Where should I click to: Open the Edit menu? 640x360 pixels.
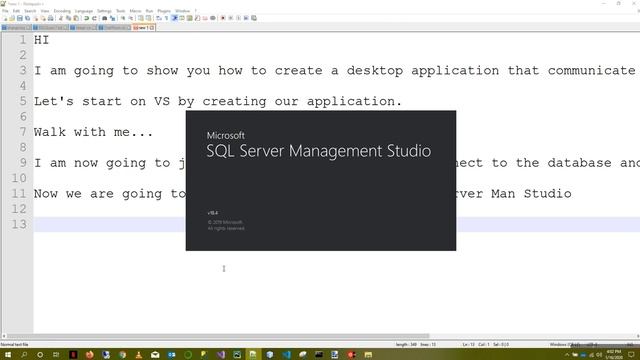click(16, 11)
